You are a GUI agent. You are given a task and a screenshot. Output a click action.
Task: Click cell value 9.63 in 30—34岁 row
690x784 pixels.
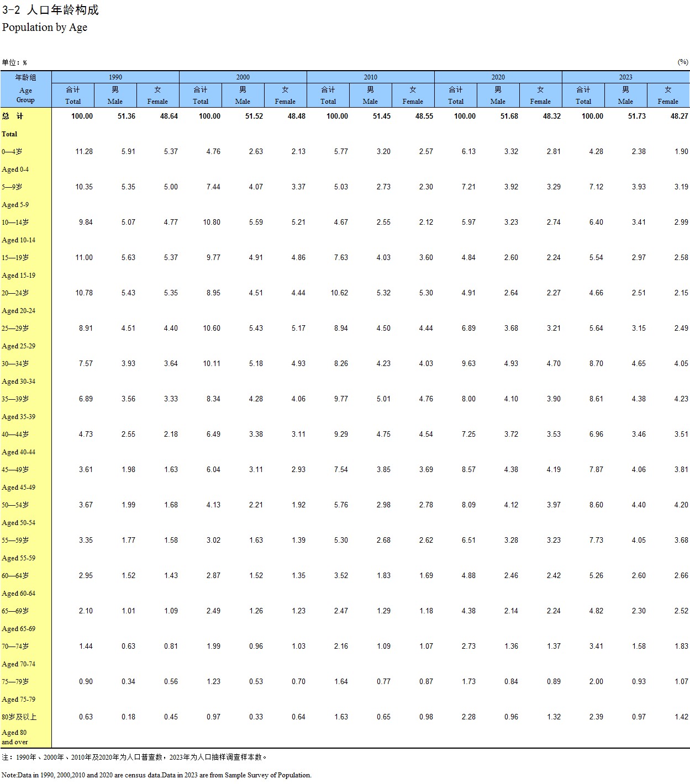tap(468, 363)
